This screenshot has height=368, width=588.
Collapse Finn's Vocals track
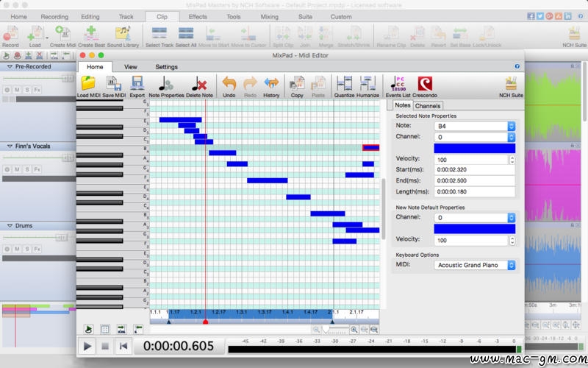(10, 146)
